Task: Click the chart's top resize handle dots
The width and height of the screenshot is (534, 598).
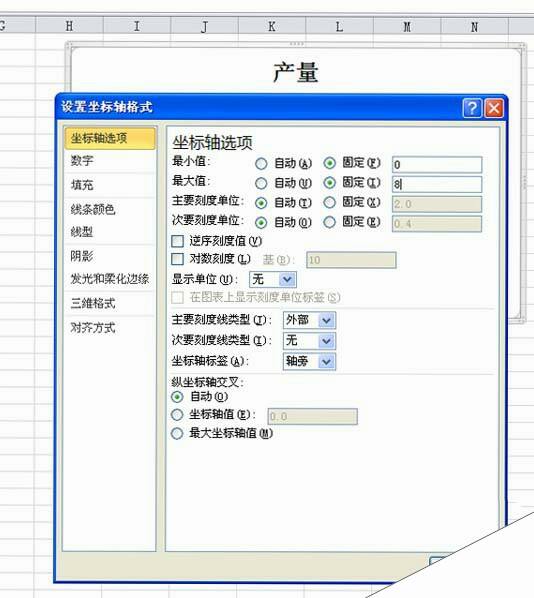Action: point(296,44)
